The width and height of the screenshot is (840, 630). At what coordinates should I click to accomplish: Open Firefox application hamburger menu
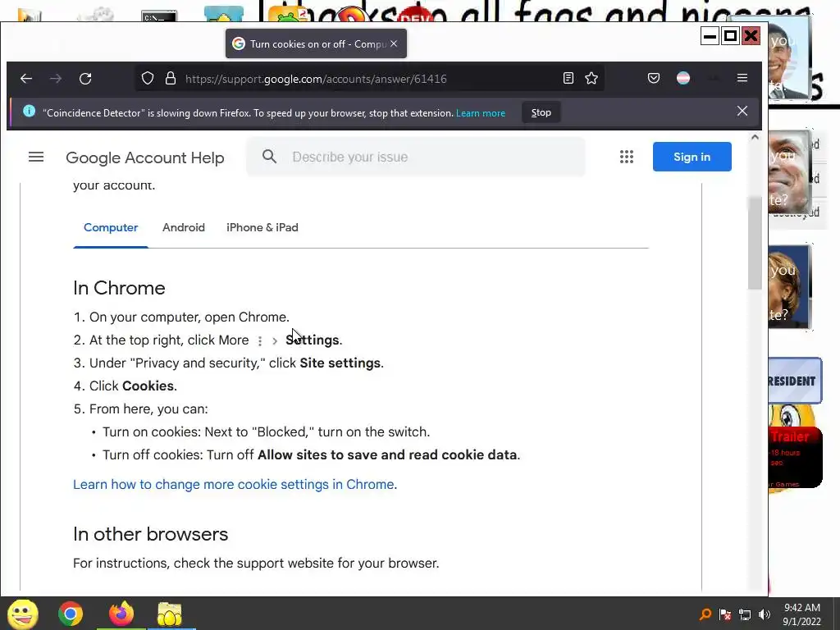[x=742, y=78]
